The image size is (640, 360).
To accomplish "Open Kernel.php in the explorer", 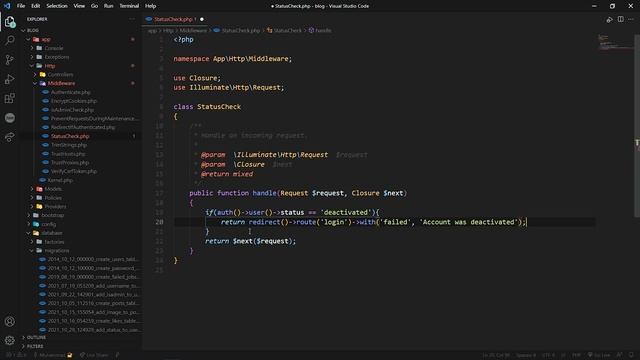I will (x=60, y=180).
